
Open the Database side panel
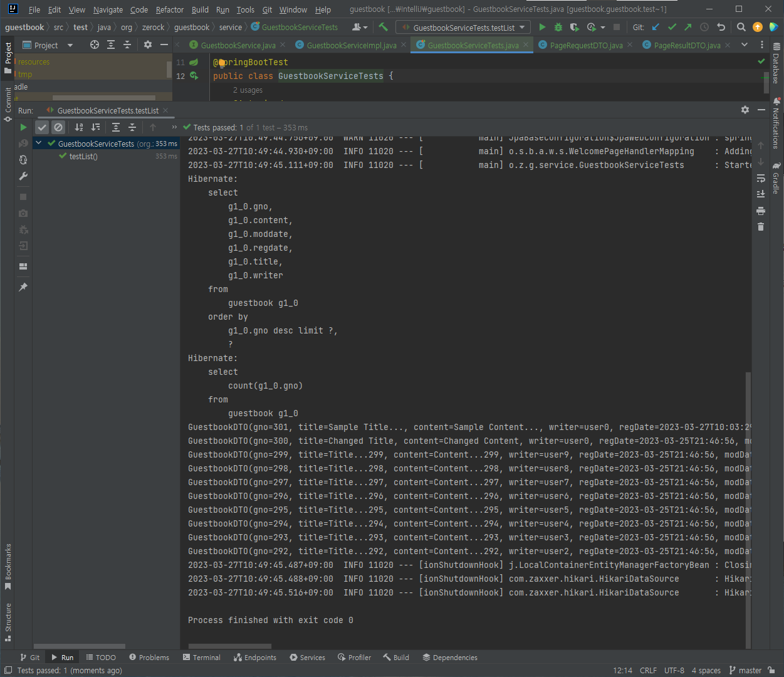point(776,63)
